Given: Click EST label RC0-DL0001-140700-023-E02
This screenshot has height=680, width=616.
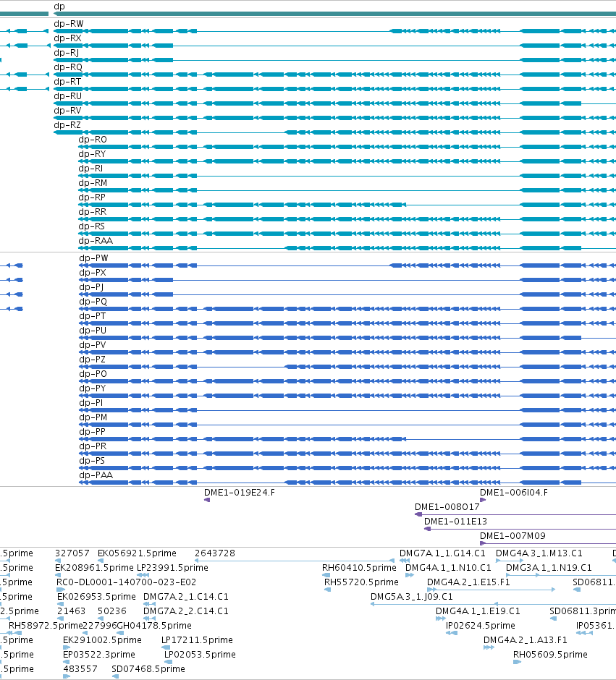Looking at the screenshot, I should 126,582.
